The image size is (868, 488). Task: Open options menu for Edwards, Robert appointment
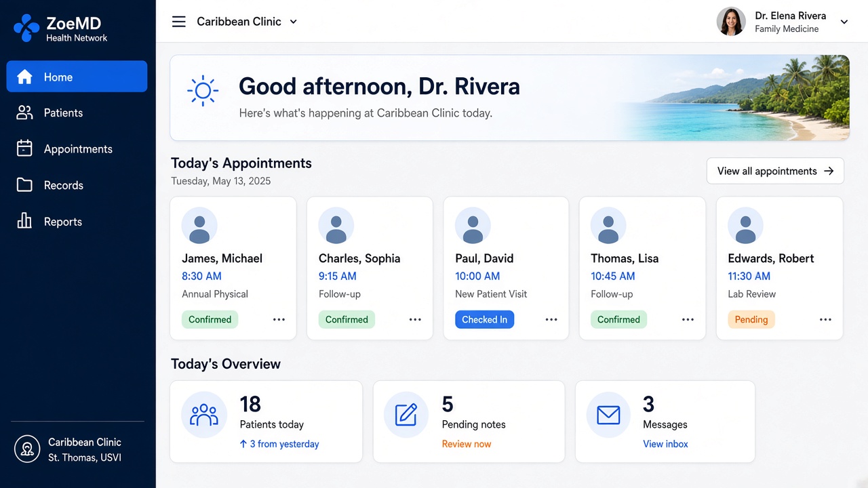825,320
